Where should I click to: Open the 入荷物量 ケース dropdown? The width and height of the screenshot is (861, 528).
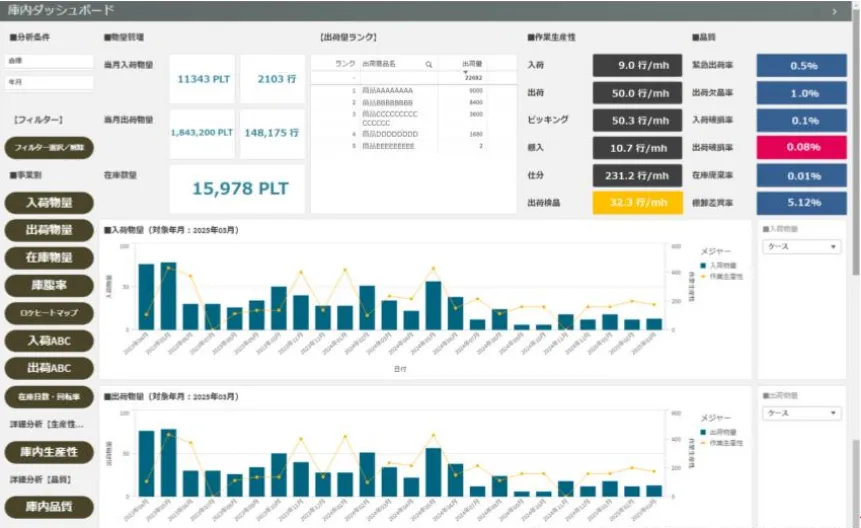tap(800, 246)
